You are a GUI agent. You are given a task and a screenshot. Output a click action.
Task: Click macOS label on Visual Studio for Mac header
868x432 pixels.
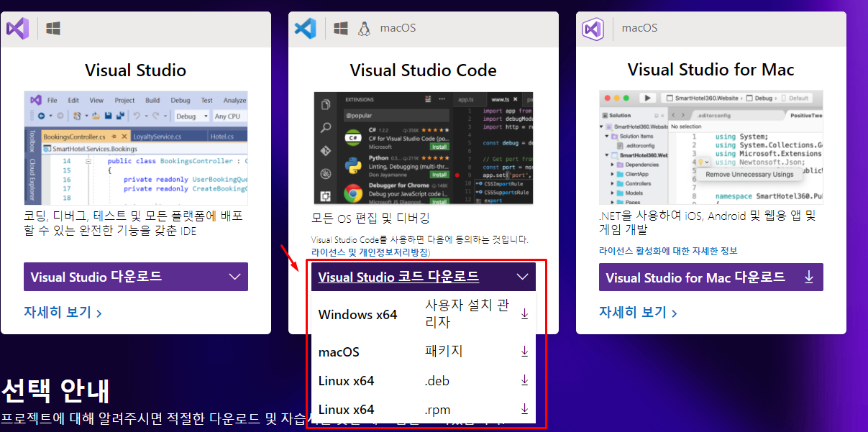coord(639,29)
